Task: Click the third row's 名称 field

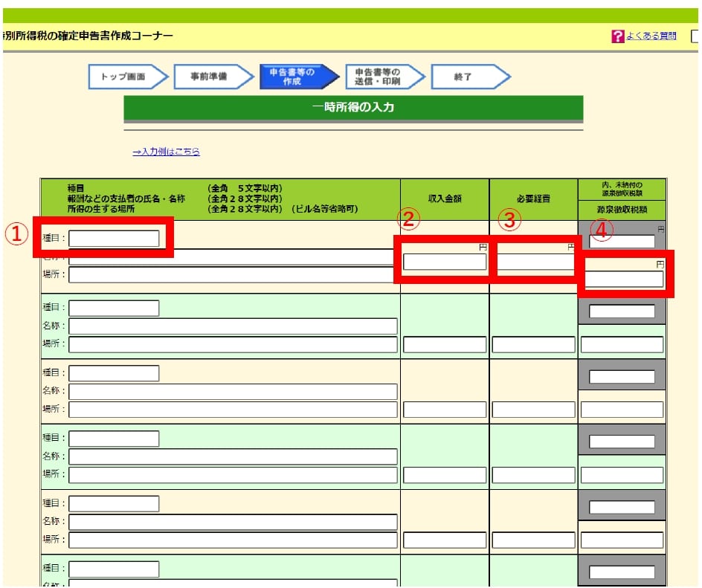Action: click(233, 392)
